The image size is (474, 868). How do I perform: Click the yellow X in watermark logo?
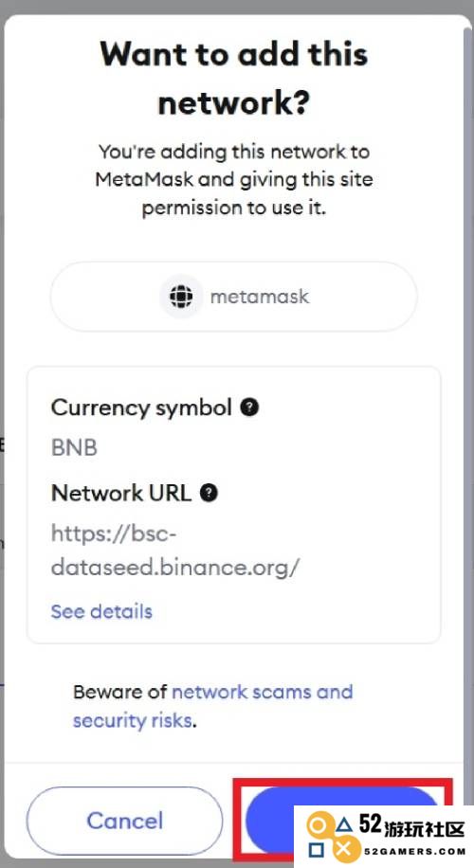click(x=344, y=849)
